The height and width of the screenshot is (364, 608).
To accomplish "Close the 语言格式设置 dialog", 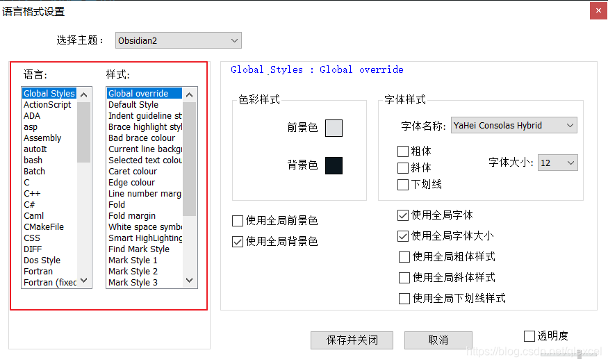I will pos(599,11).
